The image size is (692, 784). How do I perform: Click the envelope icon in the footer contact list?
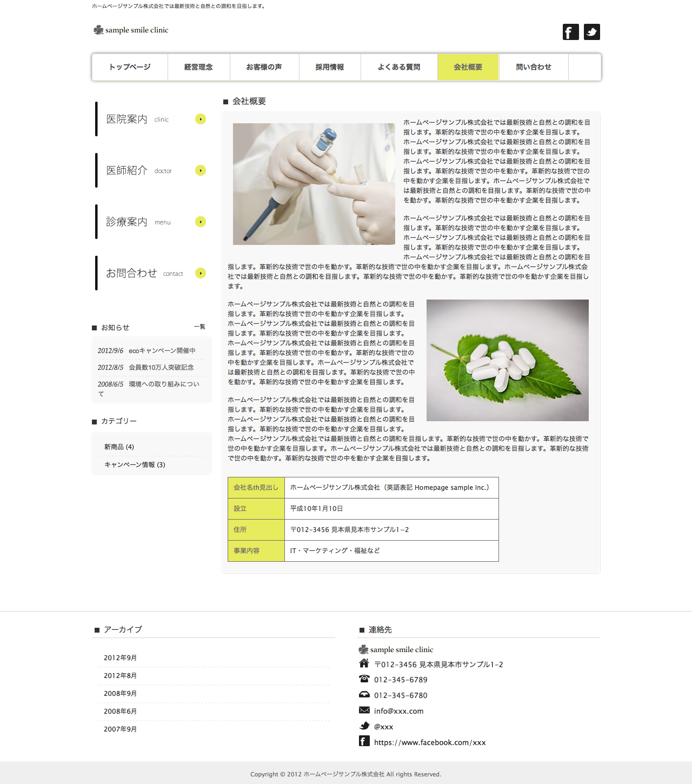[x=364, y=710]
